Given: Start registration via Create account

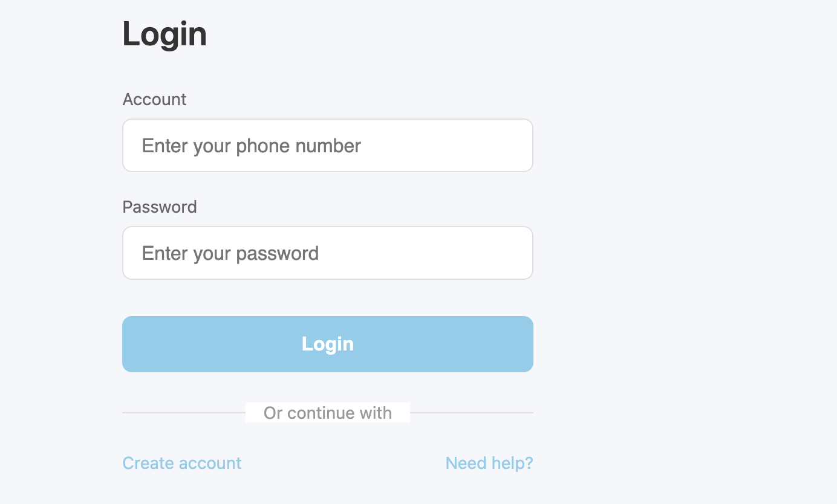Looking at the screenshot, I should (x=182, y=464).
